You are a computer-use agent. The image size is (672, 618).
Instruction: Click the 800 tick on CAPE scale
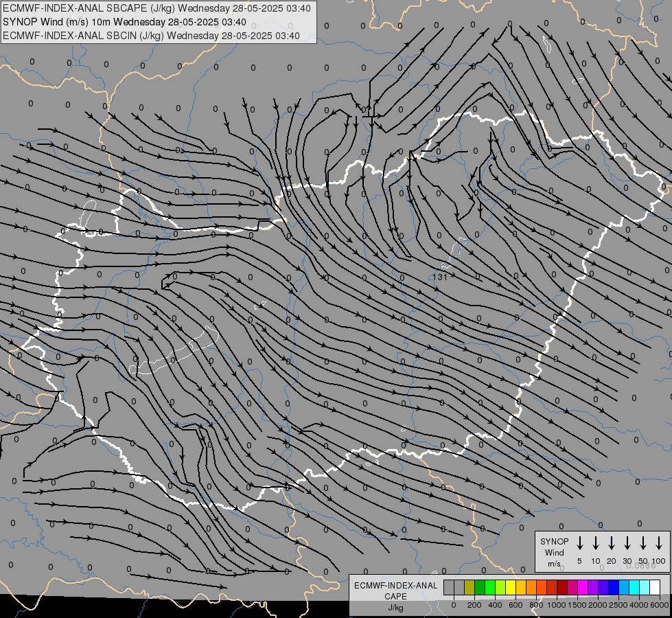coord(536,605)
